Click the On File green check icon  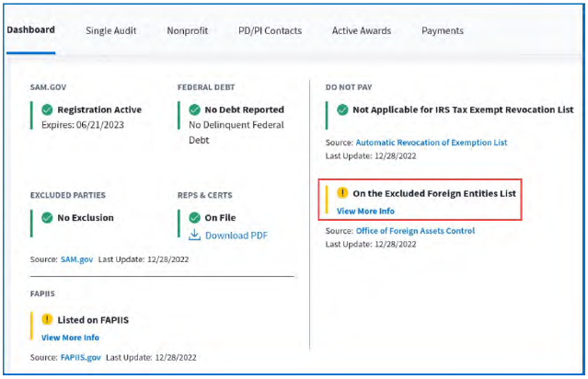click(x=194, y=218)
